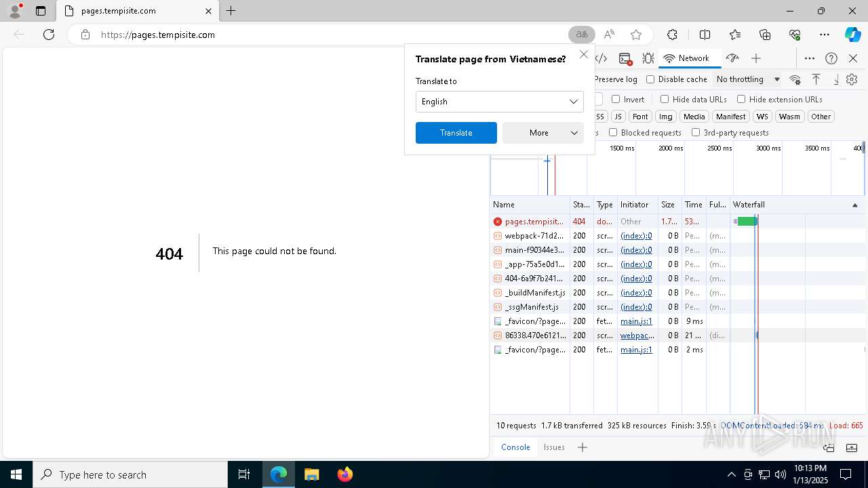The height and width of the screenshot is (488, 868).
Task: Open Customize and control DevTools menu
Action: point(810,58)
